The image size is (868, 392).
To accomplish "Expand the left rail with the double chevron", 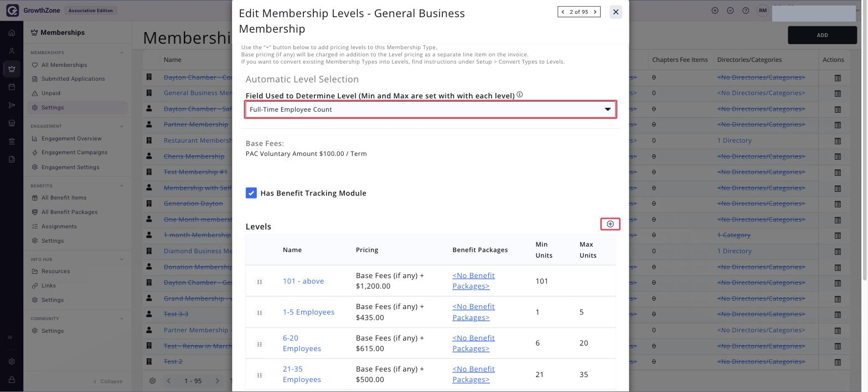I will click(10, 337).
